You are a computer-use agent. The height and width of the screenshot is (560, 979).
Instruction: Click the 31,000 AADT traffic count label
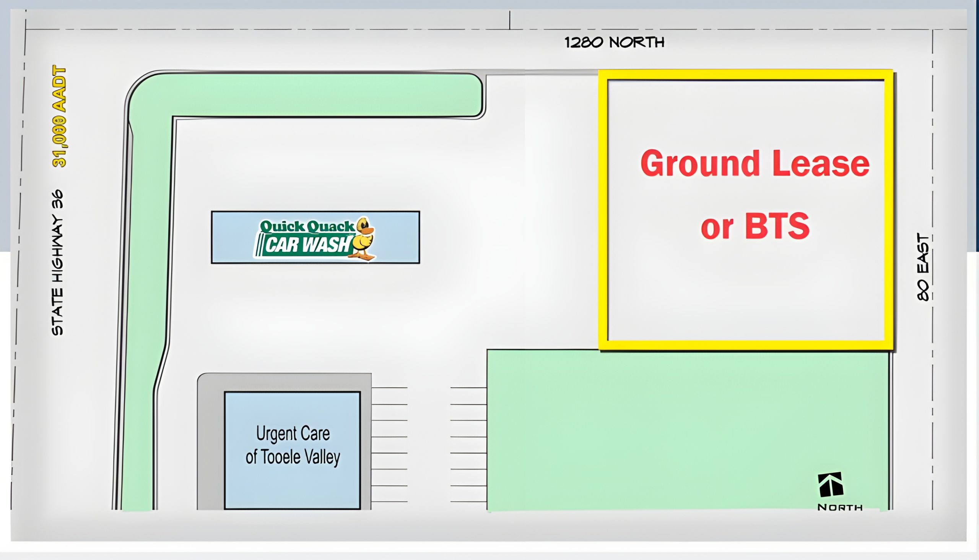click(60, 117)
